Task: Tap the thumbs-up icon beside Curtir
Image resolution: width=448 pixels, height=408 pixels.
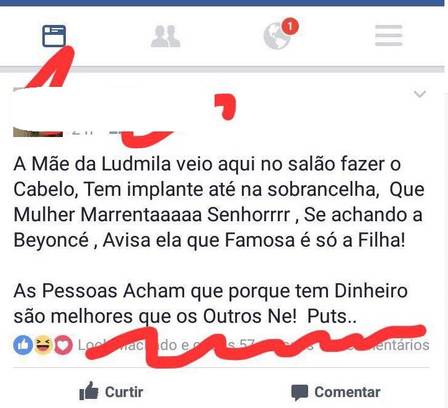Action: [89, 391]
